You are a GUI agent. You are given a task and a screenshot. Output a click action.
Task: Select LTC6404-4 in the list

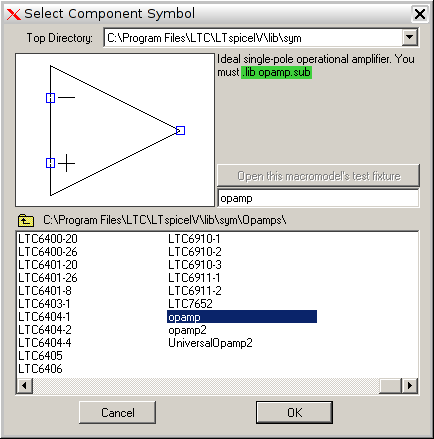(45, 343)
